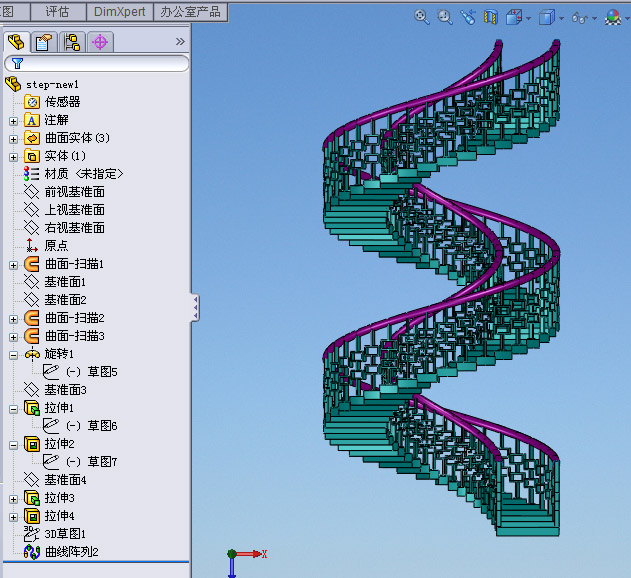Click the Hide/Show Items glasses icon
This screenshot has height=578, width=631.
pos(580,18)
